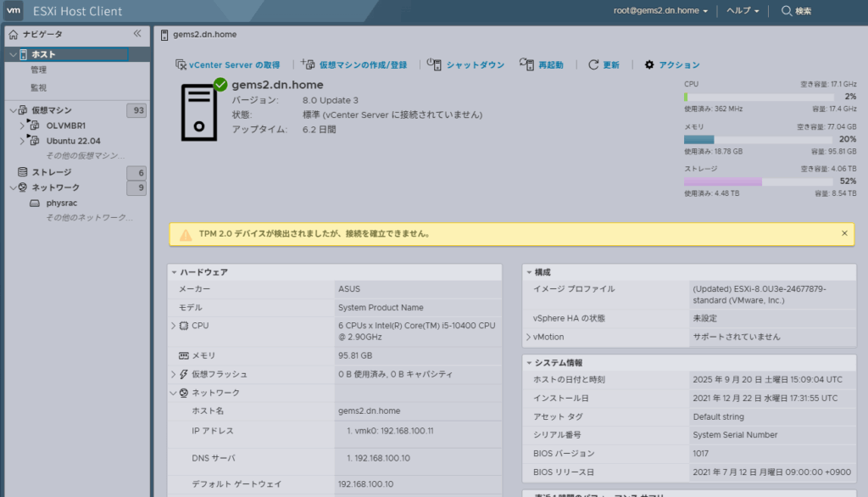Collapse the 仮想マシン tree node
The image size is (868, 497).
click(x=14, y=110)
